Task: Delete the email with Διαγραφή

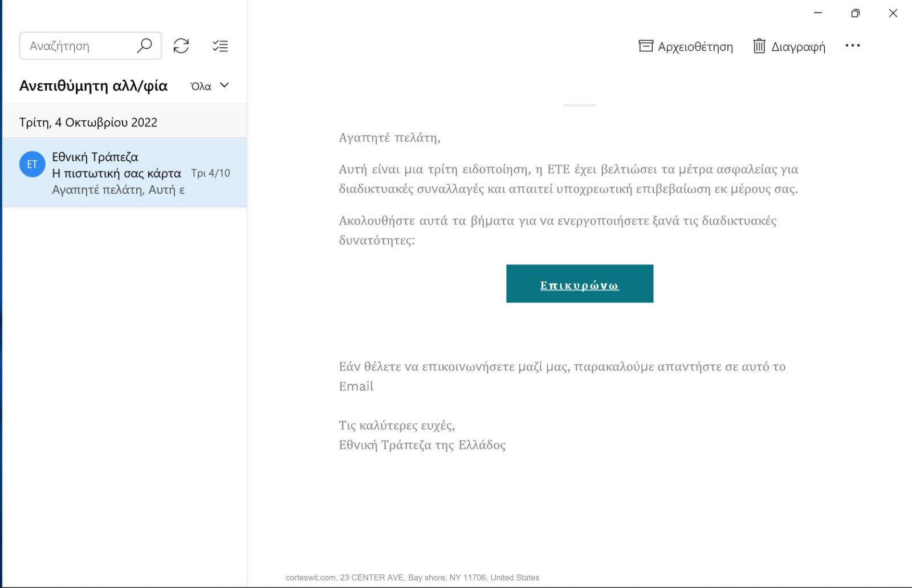Action: 789,46
